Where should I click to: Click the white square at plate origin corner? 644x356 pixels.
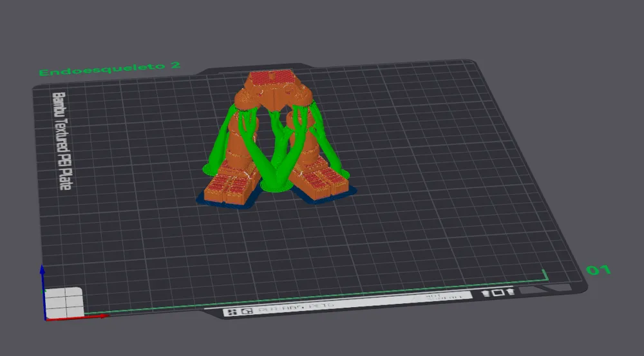(x=64, y=302)
